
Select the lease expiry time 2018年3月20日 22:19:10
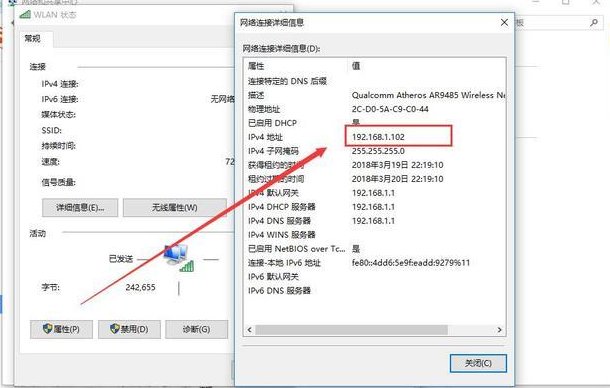pos(398,179)
